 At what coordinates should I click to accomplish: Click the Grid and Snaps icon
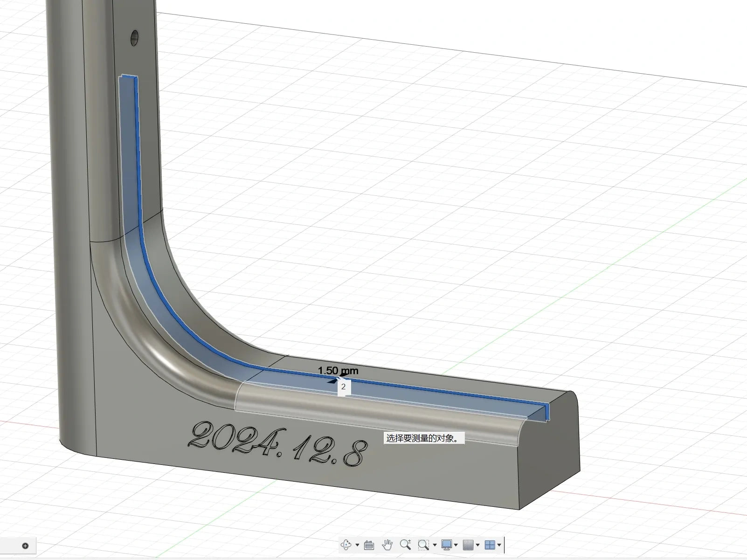point(469,545)
